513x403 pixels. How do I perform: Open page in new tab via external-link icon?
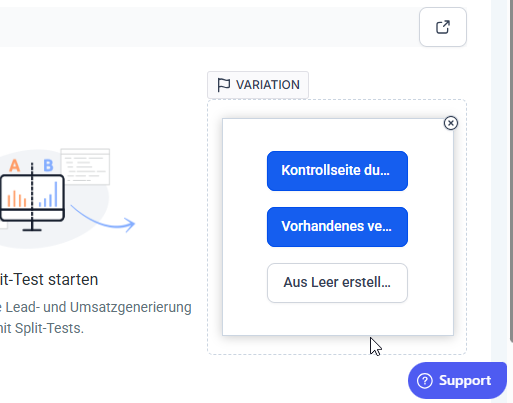tap(443, 27)
